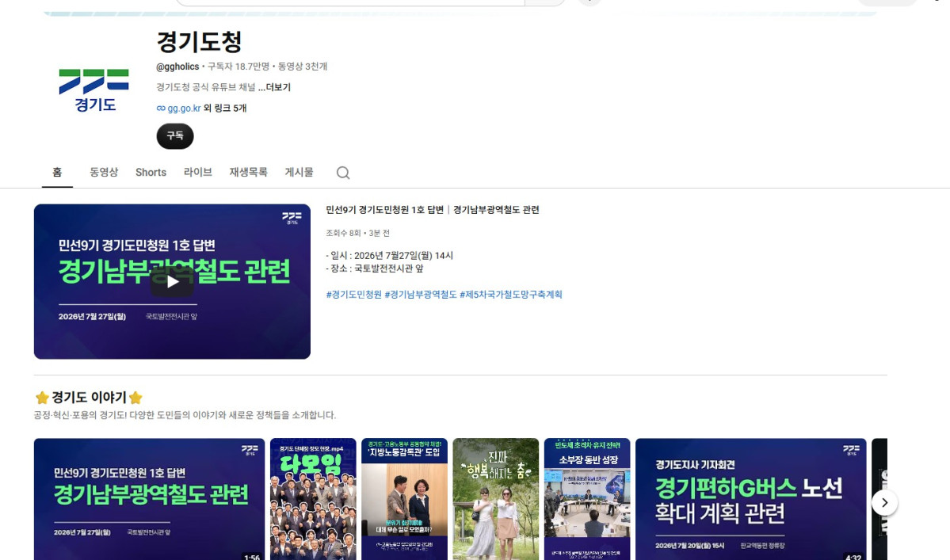Click the 경기도청 channel name heading
The height and width of the screenshot is (560, 950).
tap(200, 42)
